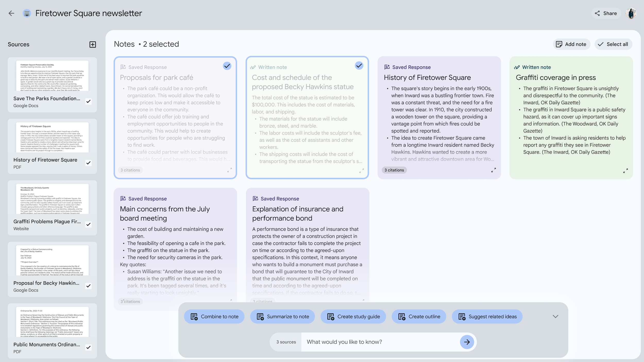
Task: Deselect the Proposals for park café note checkmark
Action: tap(227, 66)
